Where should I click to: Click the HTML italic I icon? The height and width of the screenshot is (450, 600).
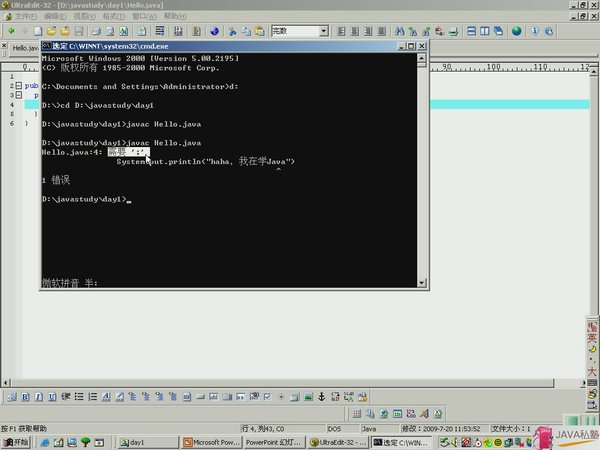pos(39,397)
